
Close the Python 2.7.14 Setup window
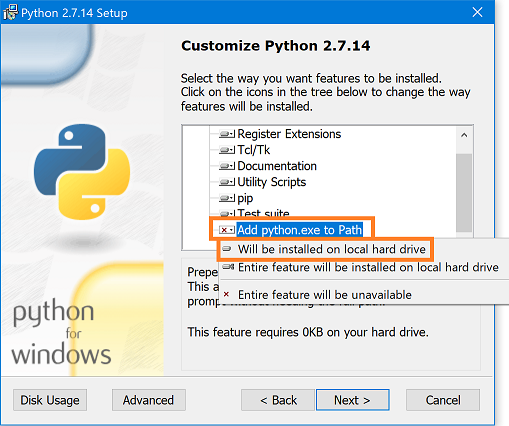coord(477,12)
